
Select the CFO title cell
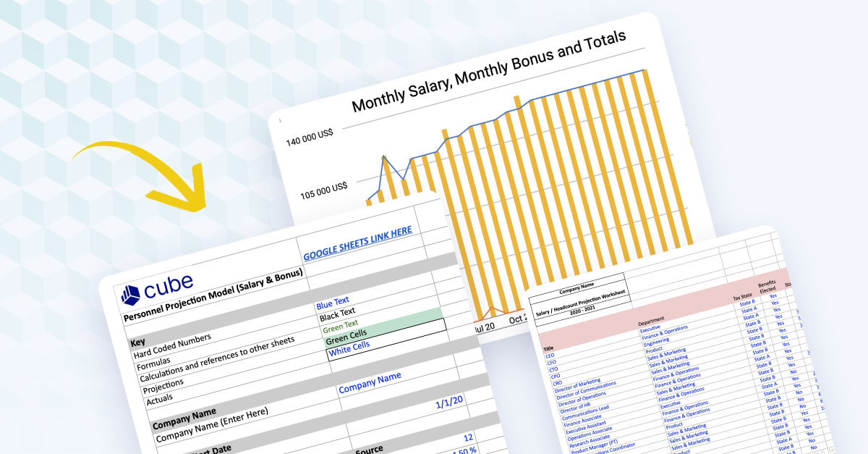(x=552, y=363)
